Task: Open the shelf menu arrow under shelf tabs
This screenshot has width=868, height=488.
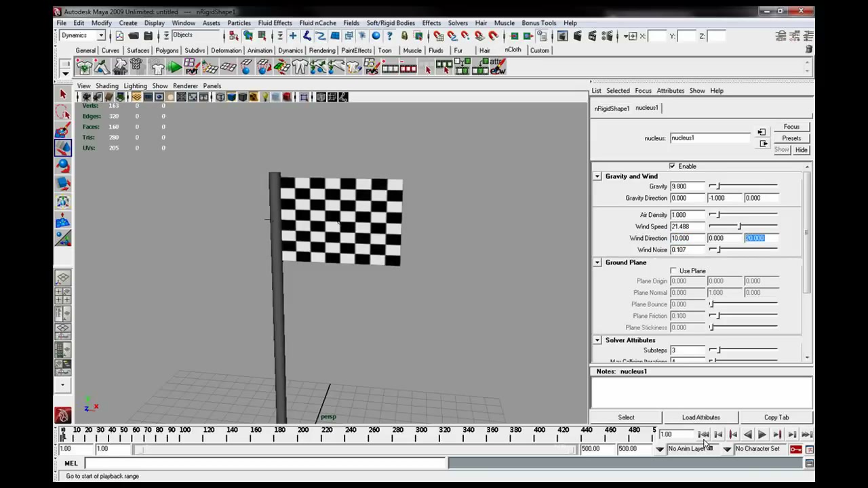Action: [64, 73]
